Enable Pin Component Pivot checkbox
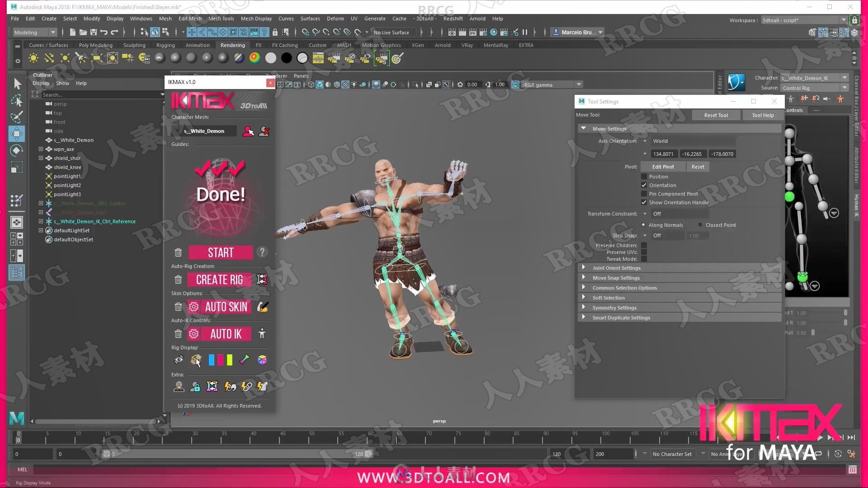 (644, 194)
